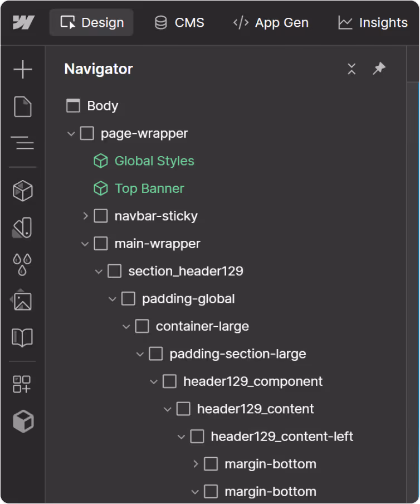Image resolution: width=420 pixels, height=504 pixels.
Task: Open the Insights tab
Action: (x=372, y=22)
